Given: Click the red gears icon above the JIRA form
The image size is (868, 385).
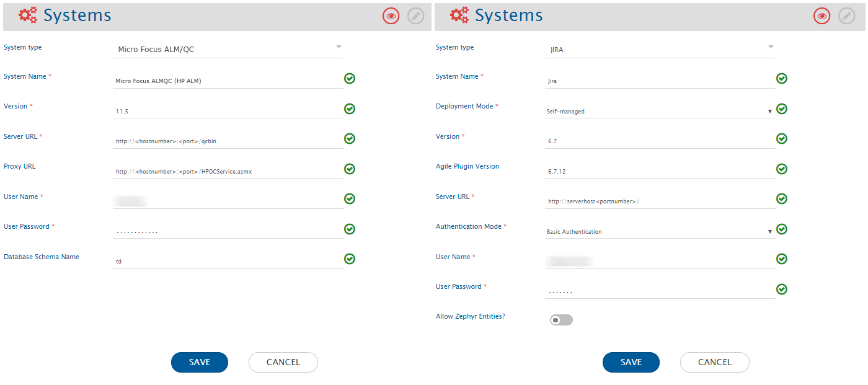Looking at the screenshot, I should (459, 15).
